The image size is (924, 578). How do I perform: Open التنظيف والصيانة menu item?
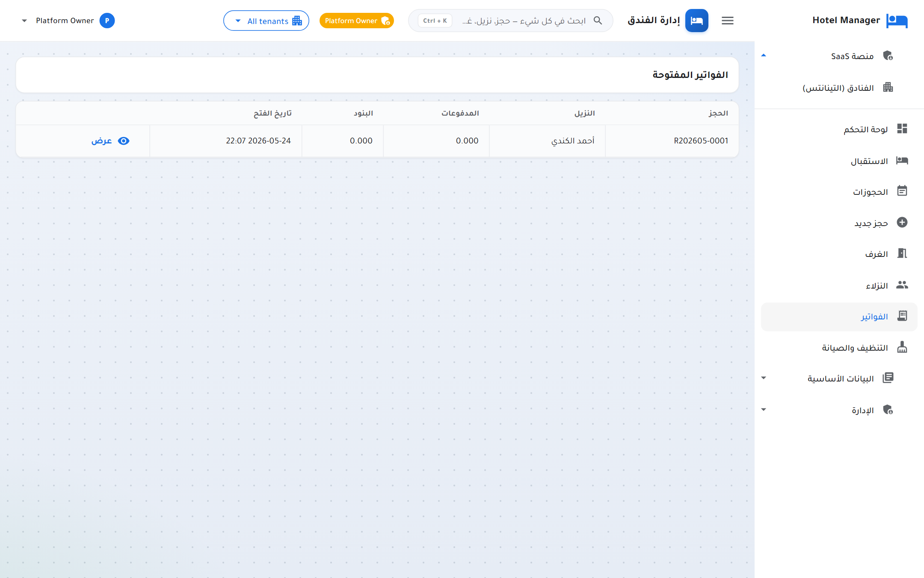coord(839,347)
